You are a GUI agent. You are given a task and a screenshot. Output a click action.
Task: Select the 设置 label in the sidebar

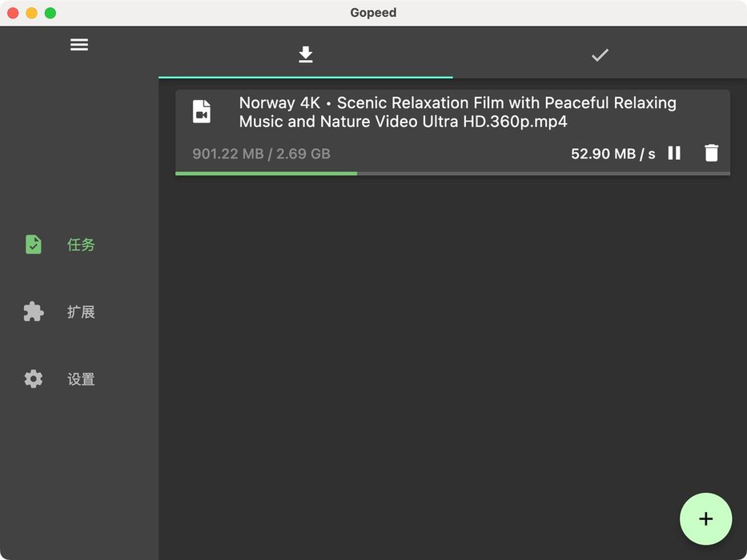point(81,379)
